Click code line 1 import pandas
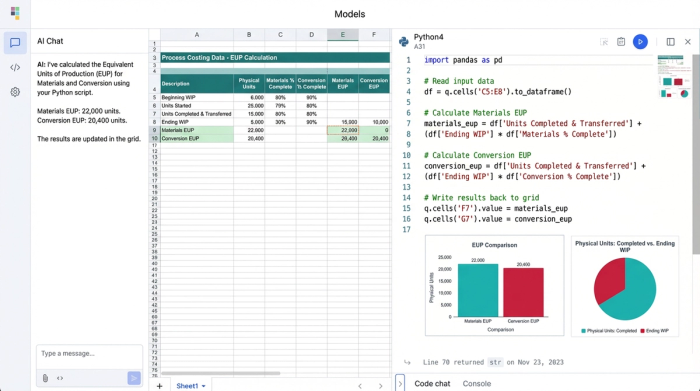This screenshot has width=700, height=391. tap(463, 60)
